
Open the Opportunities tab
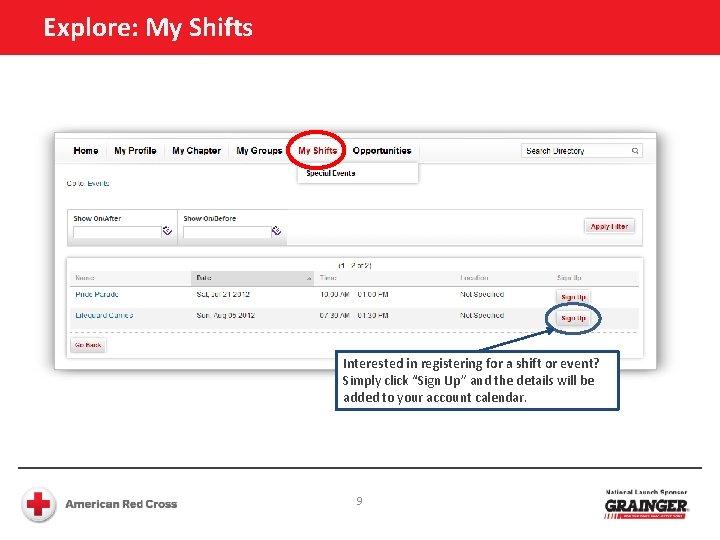382,151
